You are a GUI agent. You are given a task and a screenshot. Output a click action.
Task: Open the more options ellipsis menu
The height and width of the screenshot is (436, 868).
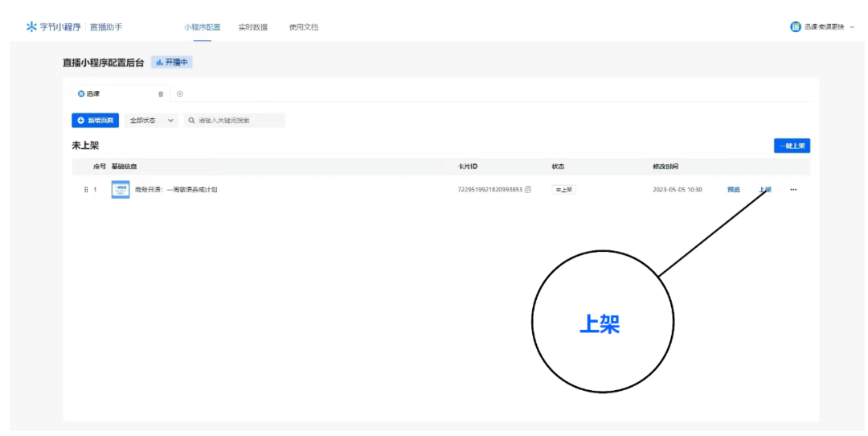click(793, 190)
